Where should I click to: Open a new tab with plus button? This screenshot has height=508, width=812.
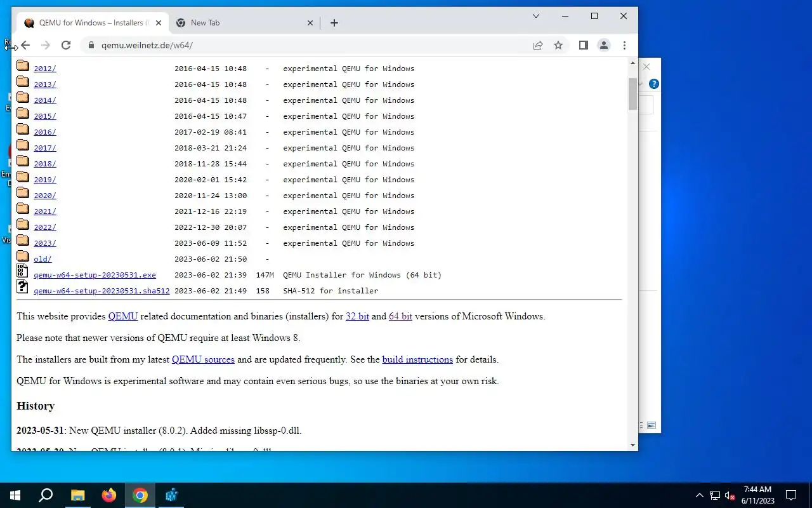coord(334,23)
